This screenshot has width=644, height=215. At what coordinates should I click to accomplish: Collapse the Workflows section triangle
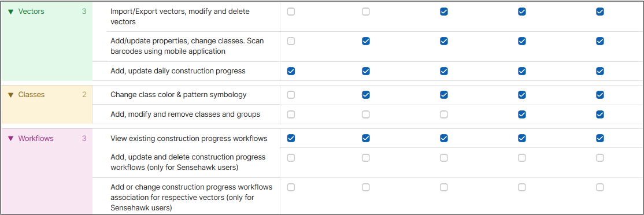(x=10, y=139)
